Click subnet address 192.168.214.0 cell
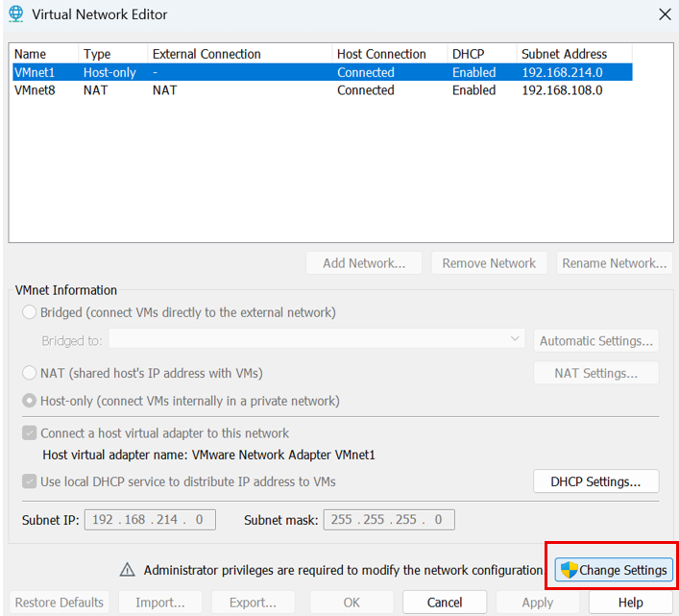 pyautogui.click(x=562, y=72)
